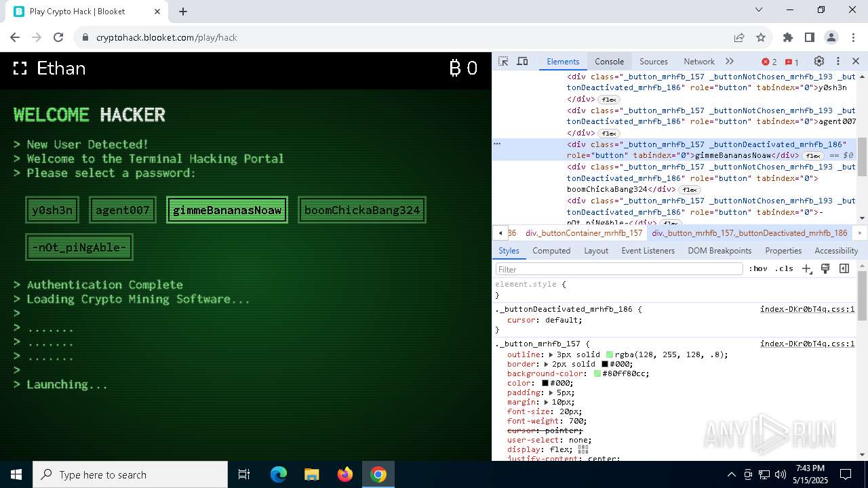Expand the padding shorthand property

[x=551, y=392]
